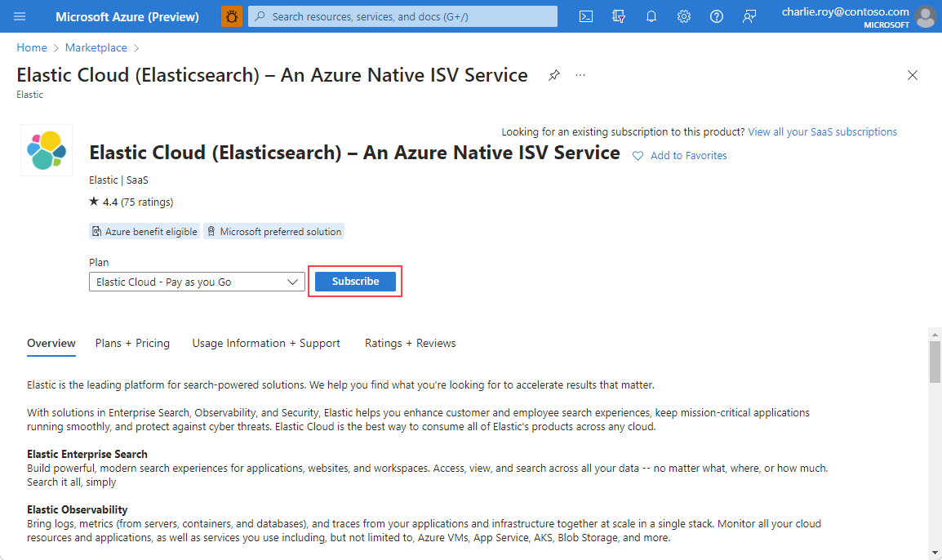This screenshot has height=560, width=942.
Task: Open portal settings gear
Action: tap(684, 17)
